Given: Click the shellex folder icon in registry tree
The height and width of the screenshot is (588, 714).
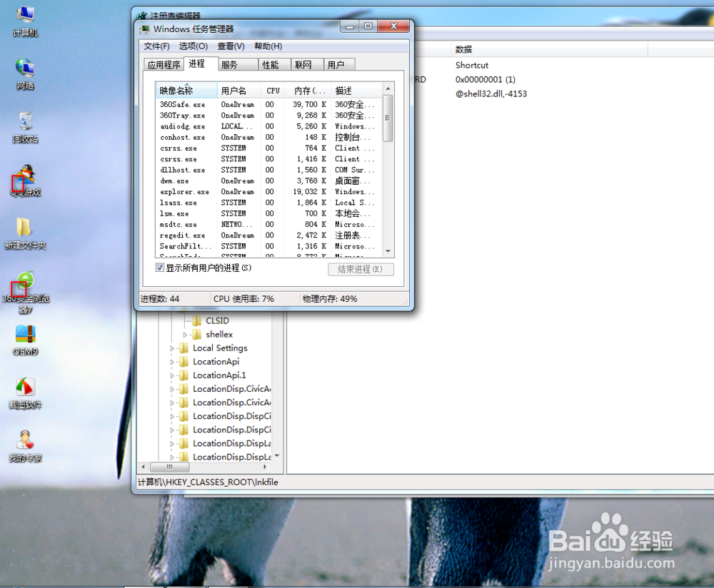Looking at the screenshot, I should tap(197, 335).
